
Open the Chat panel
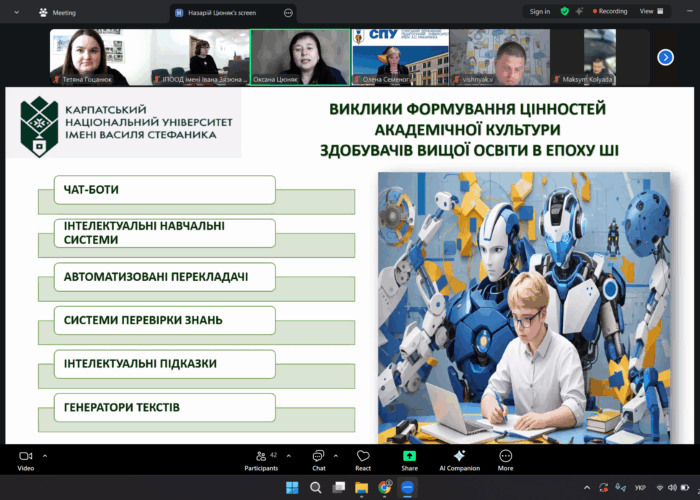tap(318, 457)
